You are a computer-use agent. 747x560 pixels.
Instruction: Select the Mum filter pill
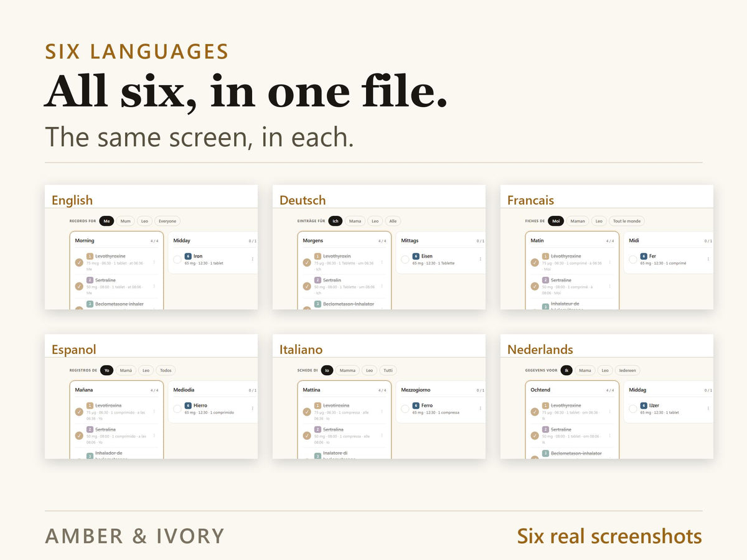tap(126, 221)
